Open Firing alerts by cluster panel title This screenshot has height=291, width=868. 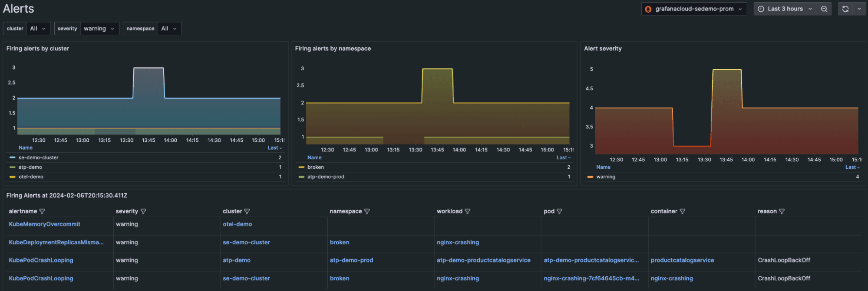pyautogui.click(x=38, y=49)
